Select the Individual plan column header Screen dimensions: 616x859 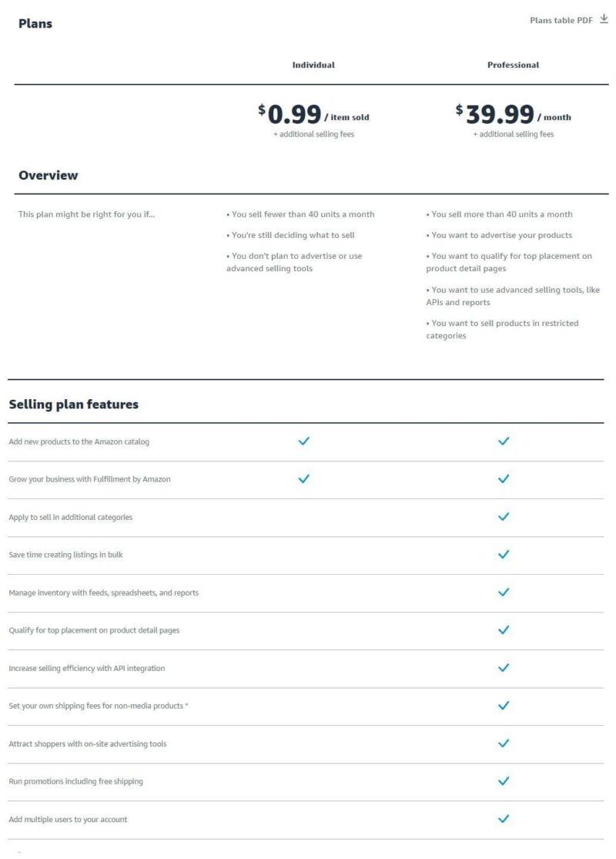pyautogui.click(x=313, y=65)
